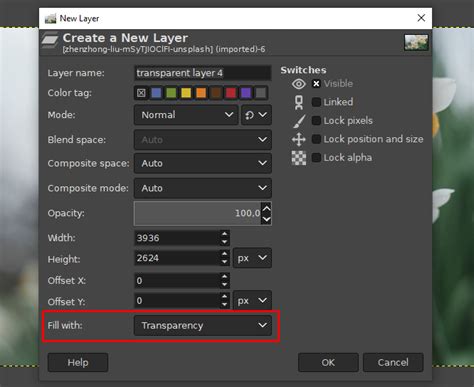Select the gray color tag
The height and width of the screenshot is (387, 474).
point(261,93)
